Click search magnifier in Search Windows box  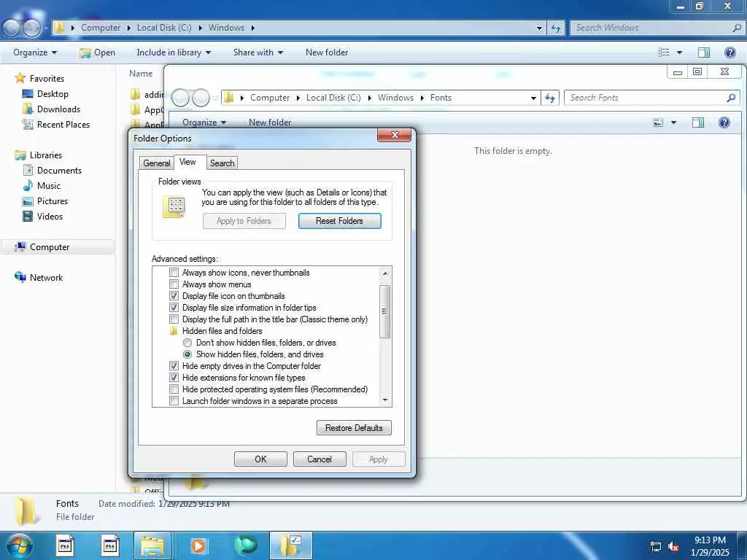736,28
